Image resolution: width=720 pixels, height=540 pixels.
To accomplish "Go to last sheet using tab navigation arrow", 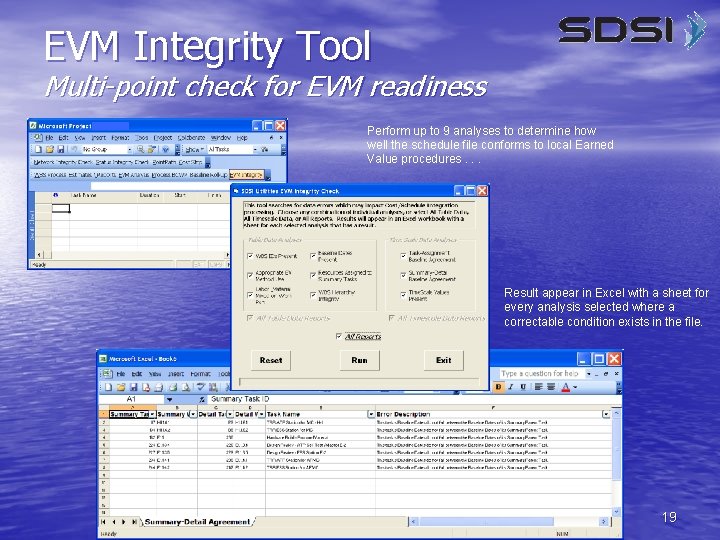I will coord(134,522).
